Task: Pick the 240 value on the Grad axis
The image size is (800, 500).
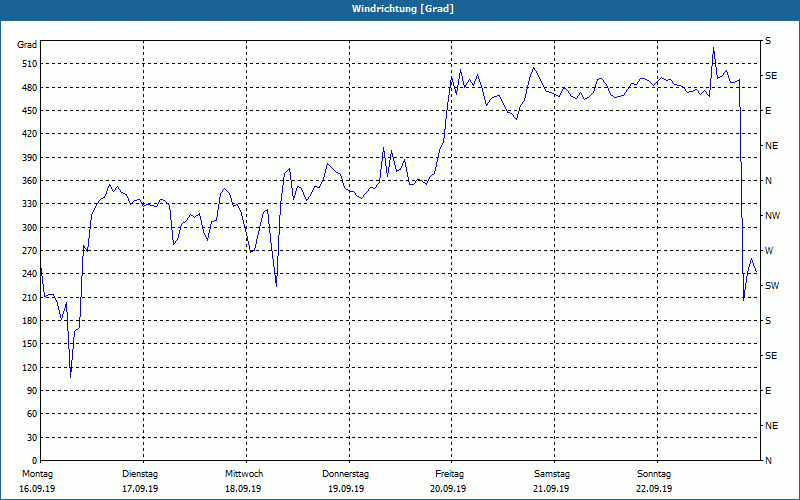Action: [x=29, y=274]
